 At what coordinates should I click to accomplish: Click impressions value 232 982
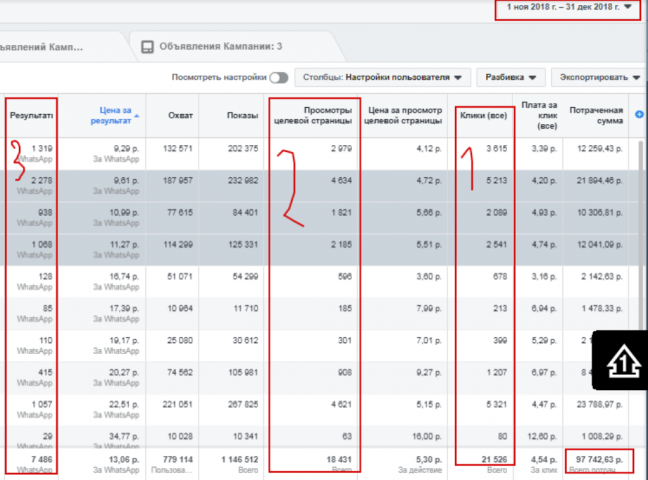tap(243, 181)
